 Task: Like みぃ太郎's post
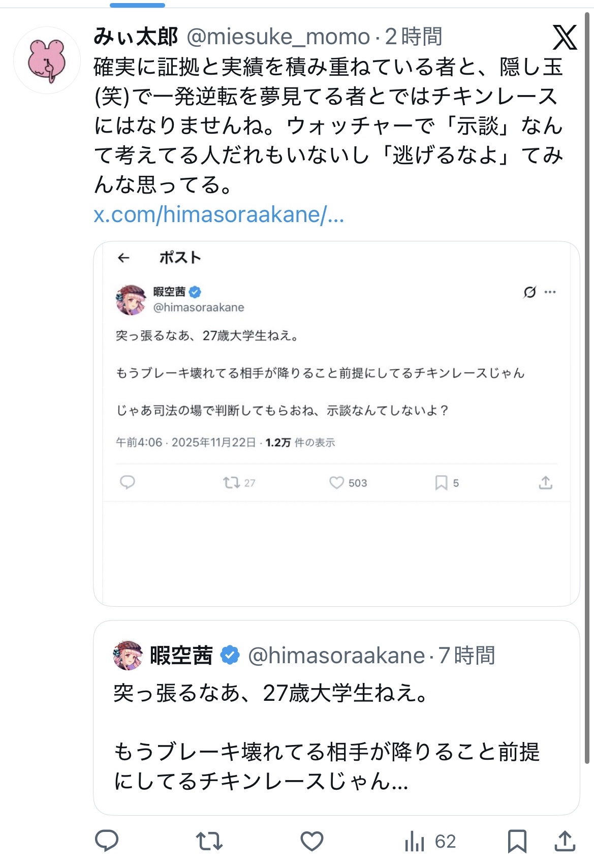pyautogui.click(x=311, y=841)
